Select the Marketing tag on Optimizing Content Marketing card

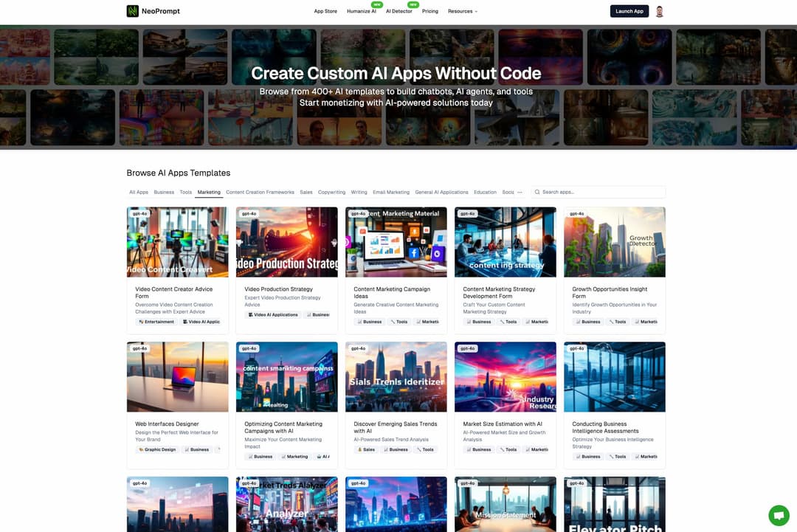click(294, 456)
